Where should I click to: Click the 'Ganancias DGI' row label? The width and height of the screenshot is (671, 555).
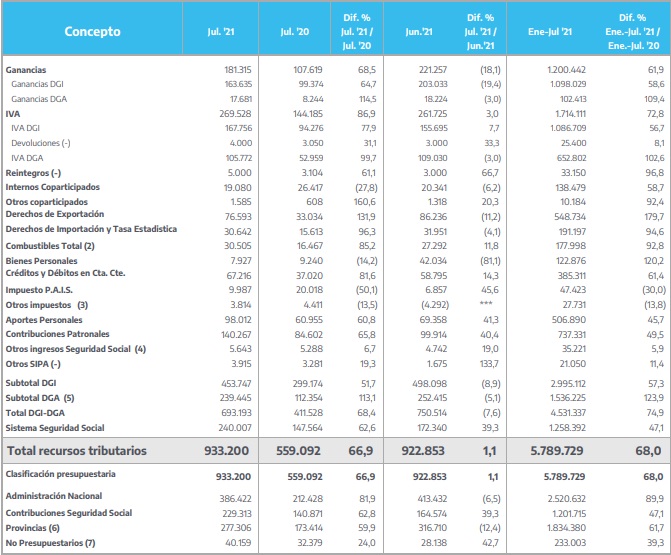pos(37,84)
